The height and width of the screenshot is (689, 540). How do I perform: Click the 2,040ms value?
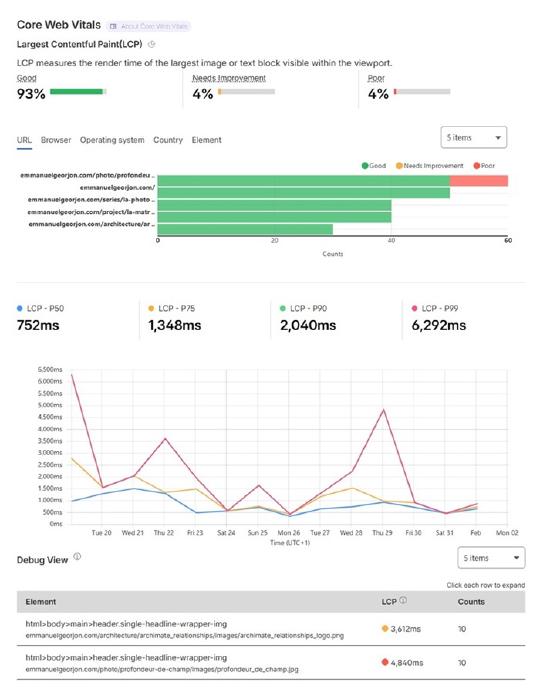click(x=308, y=325)
